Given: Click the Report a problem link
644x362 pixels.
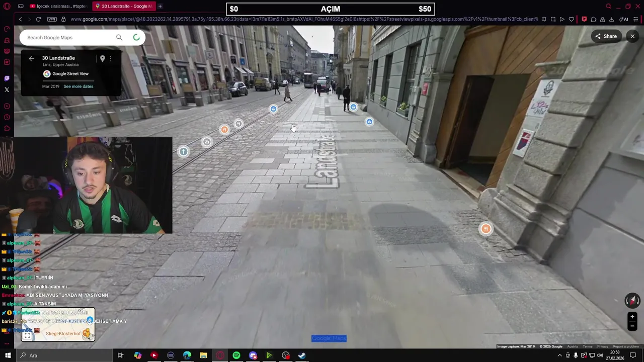Looking at the screenshot, I should point(626,346).
